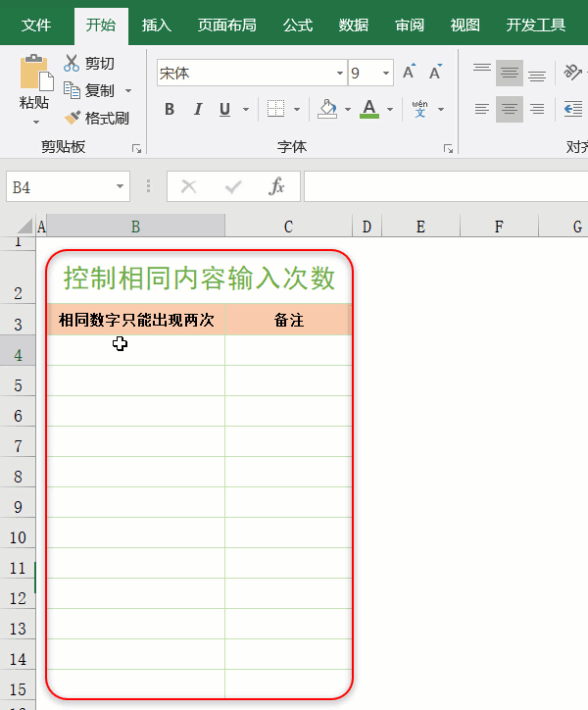Screen dimensions: 588x710
Task: Align text left
Action: [x=482, y=109]
